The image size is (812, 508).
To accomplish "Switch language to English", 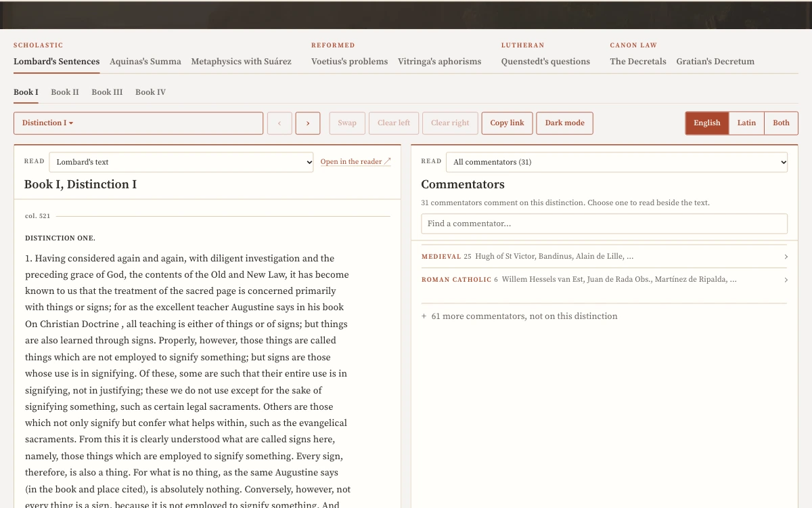I will (x=707, y=123).
